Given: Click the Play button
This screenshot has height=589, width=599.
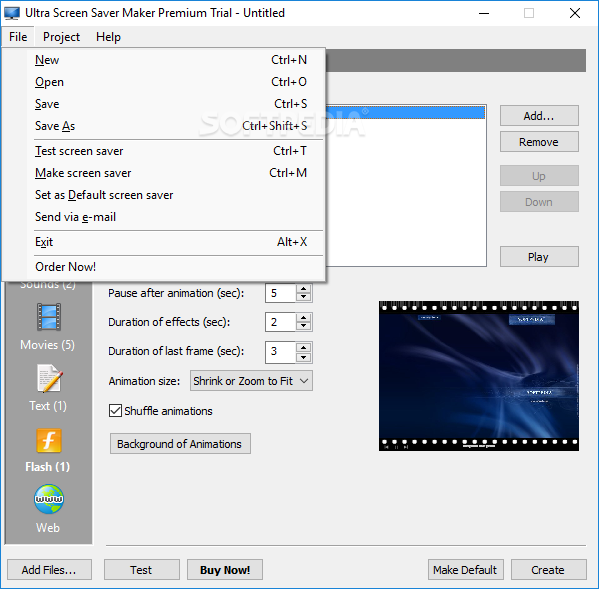Looking at the screenshot, I should click(x=539, y=257).
